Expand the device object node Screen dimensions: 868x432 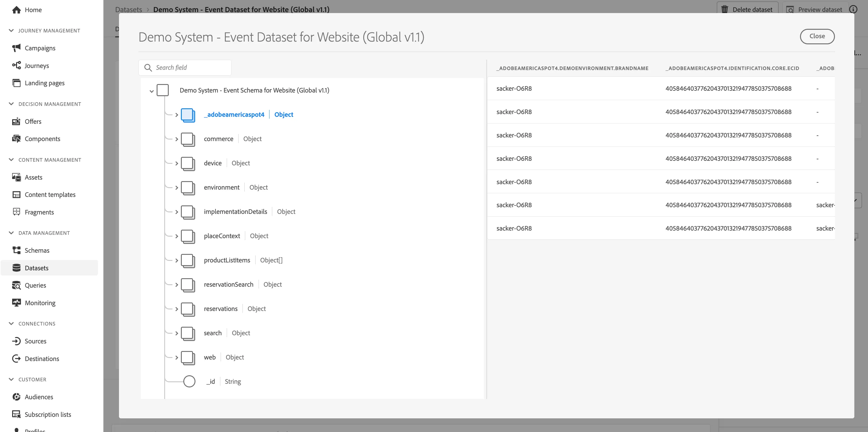click(x=177, y=163)
